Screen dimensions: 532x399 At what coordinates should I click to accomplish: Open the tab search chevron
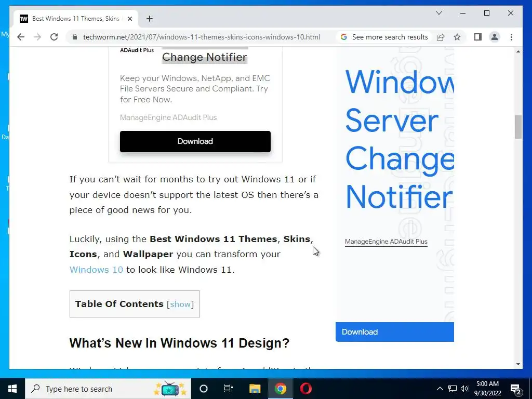click(438, 13)
